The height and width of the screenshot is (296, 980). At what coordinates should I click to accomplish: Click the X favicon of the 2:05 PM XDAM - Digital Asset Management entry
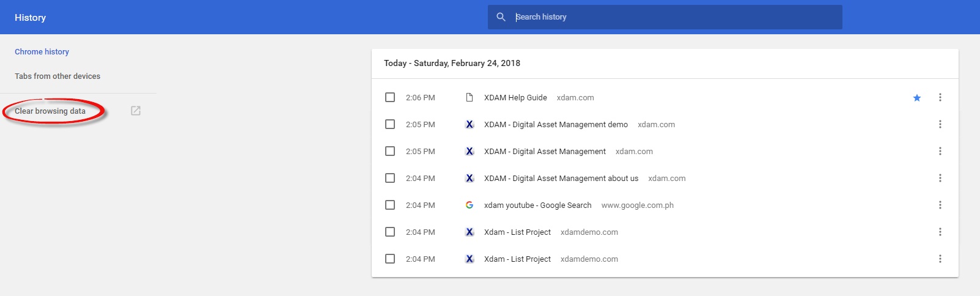(x=470, y=152)
